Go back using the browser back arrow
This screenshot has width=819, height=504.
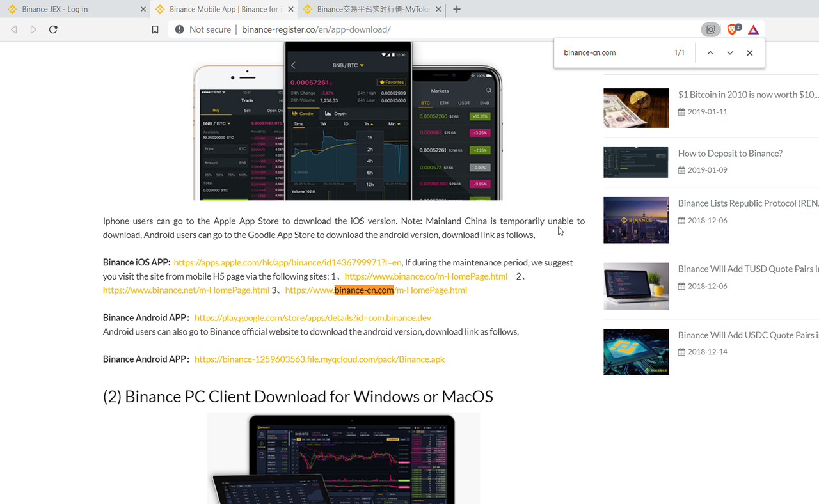(14, 29)
